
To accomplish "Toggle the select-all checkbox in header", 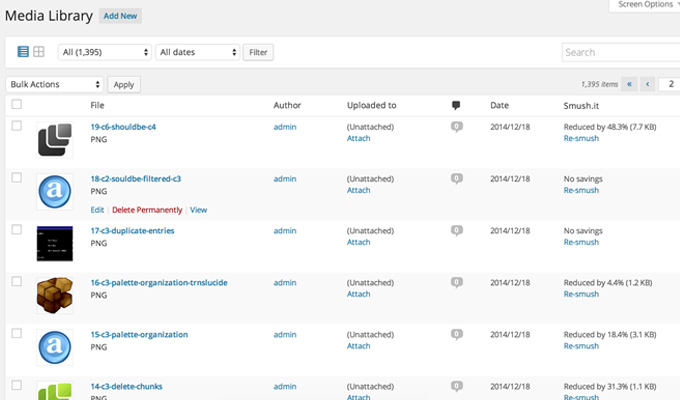I will tap(16, 104).
